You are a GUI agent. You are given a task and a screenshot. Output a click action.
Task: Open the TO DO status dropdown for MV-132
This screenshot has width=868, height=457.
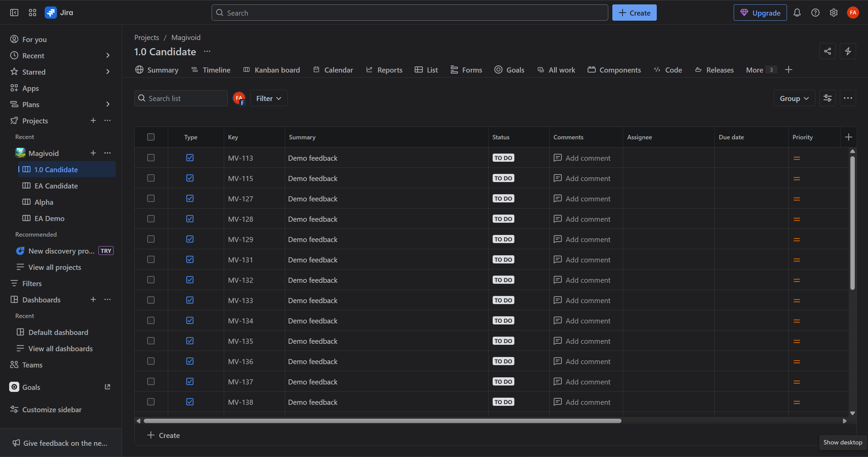click(503, 280)
